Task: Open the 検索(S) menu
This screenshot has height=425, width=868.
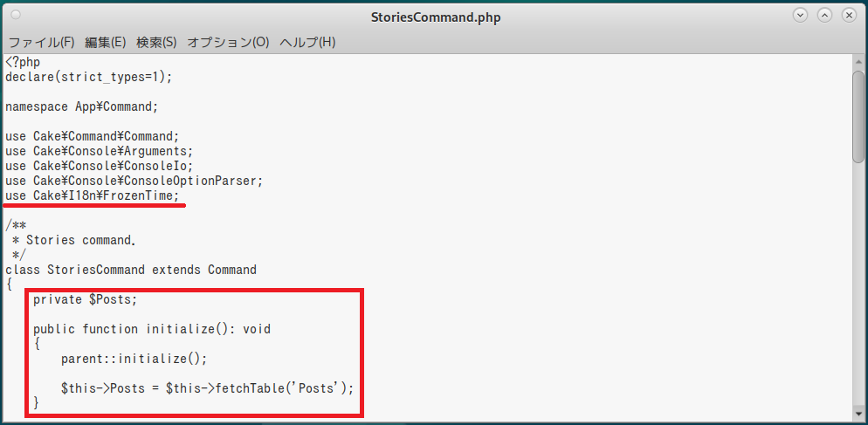Action: pos(156,42)
